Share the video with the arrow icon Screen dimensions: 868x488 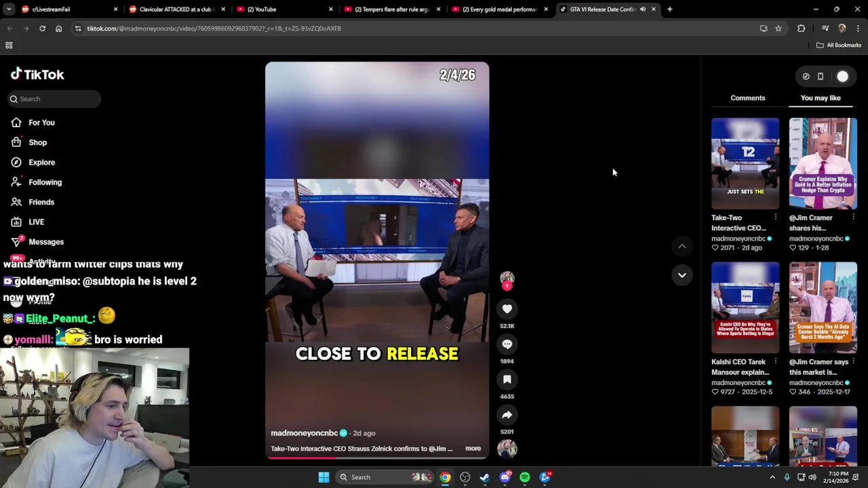point(507,415)
